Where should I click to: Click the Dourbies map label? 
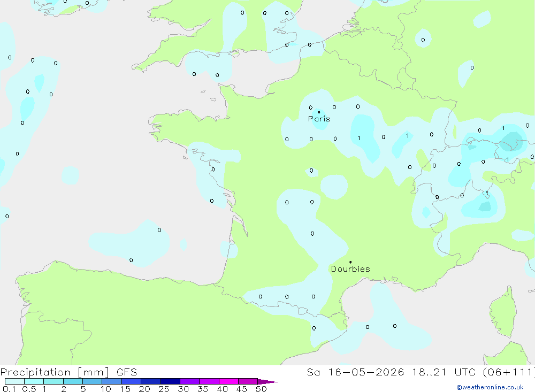pos(350,269)
